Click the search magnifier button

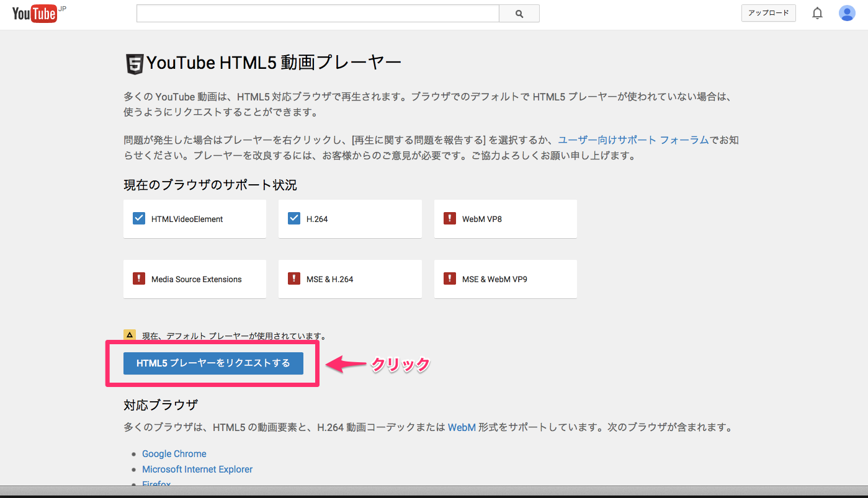tap(519, 14)
